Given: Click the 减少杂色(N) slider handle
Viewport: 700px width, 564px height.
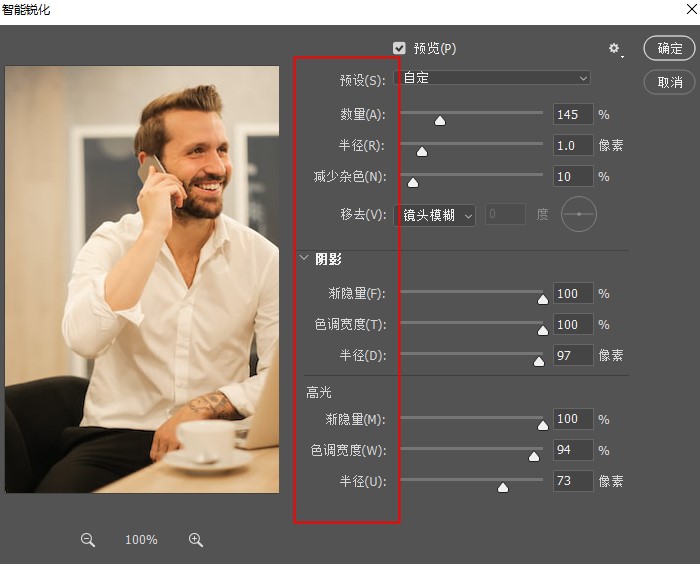Looking at the screenshot, I should 413,183.
